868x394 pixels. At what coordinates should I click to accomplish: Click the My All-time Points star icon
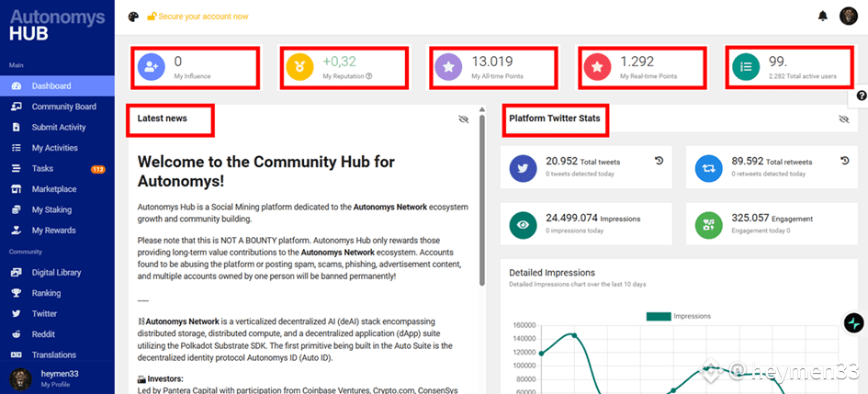(448, 67)
